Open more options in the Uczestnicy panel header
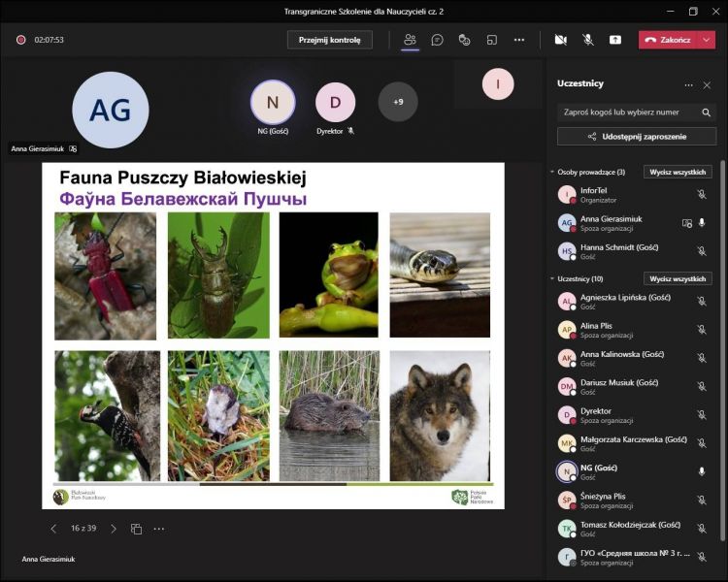This screenshot has height=582, width=728. tap(689, 85)
